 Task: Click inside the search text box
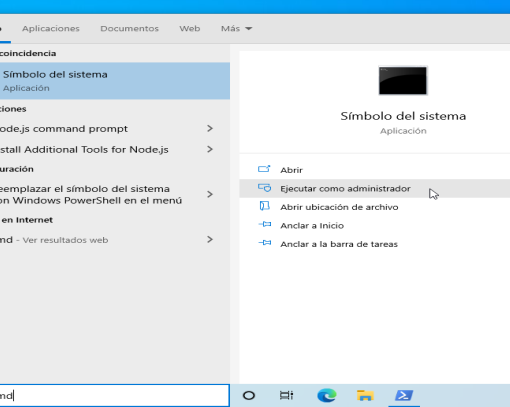115,396
